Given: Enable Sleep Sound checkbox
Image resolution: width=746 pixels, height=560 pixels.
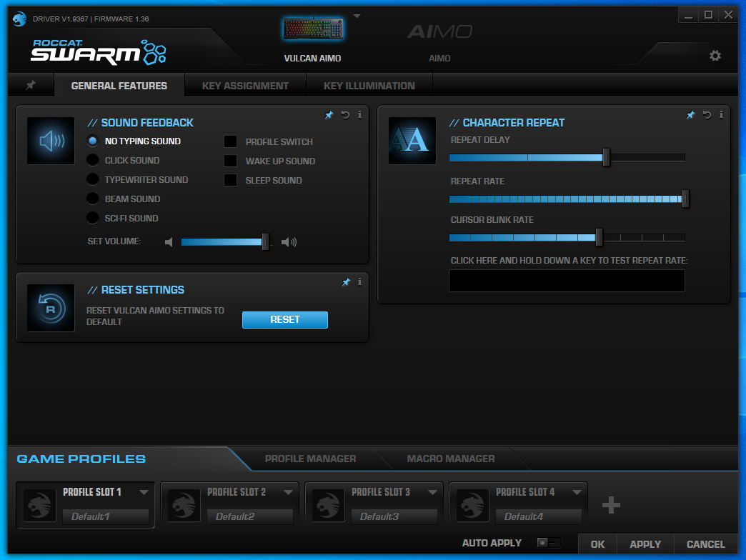Looking at the screenshot, I should [x=230, y=180].
